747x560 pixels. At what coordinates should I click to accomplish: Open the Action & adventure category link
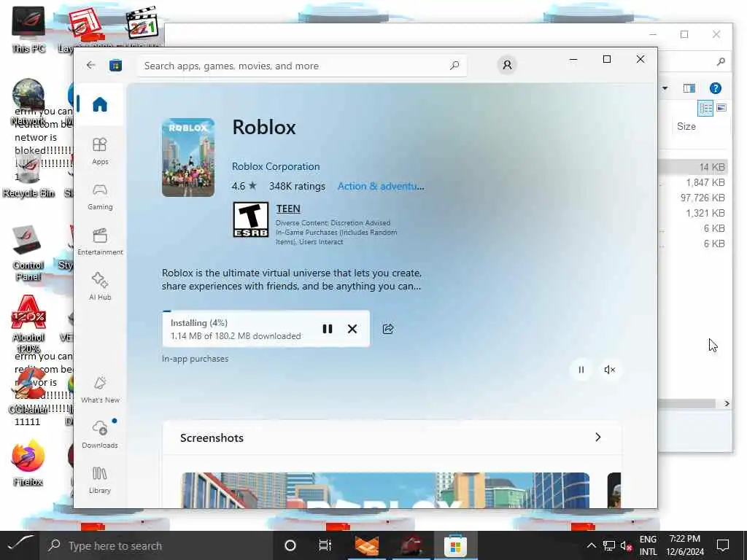click(381, 186)
